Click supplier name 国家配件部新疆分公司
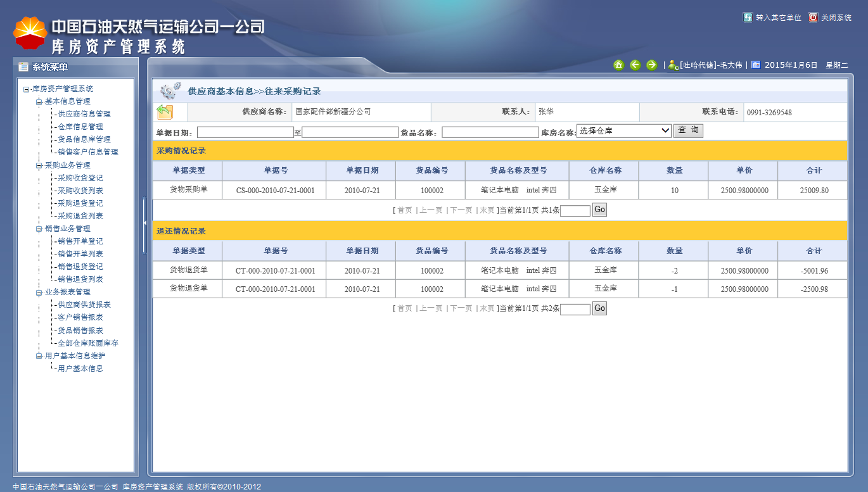 pos(333,111)
